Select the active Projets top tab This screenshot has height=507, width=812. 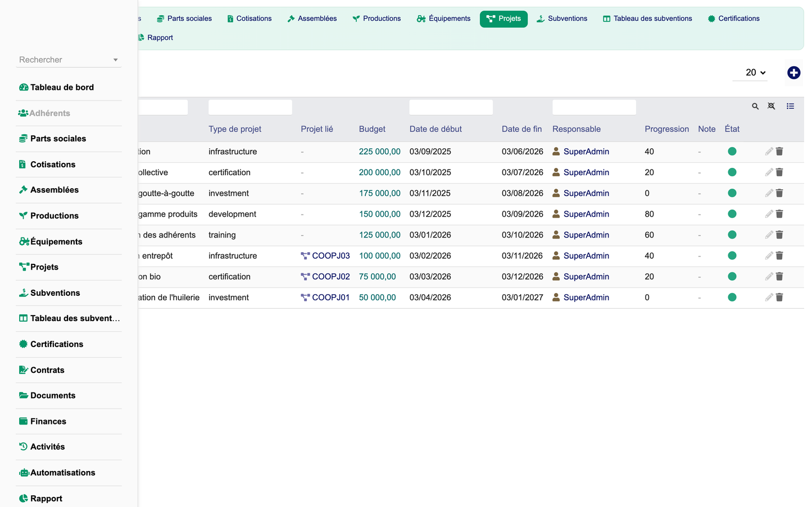(x=503, y=19)
